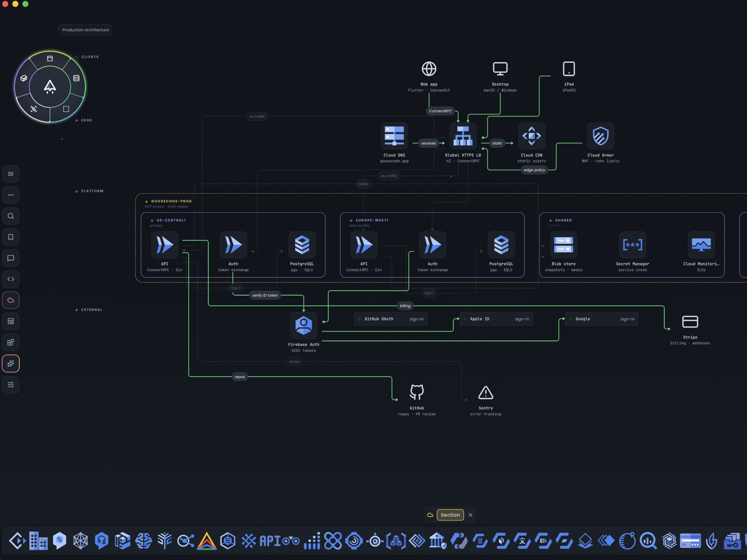Pick the buildings icon in bottom icon bar

(x=38, y=541)
